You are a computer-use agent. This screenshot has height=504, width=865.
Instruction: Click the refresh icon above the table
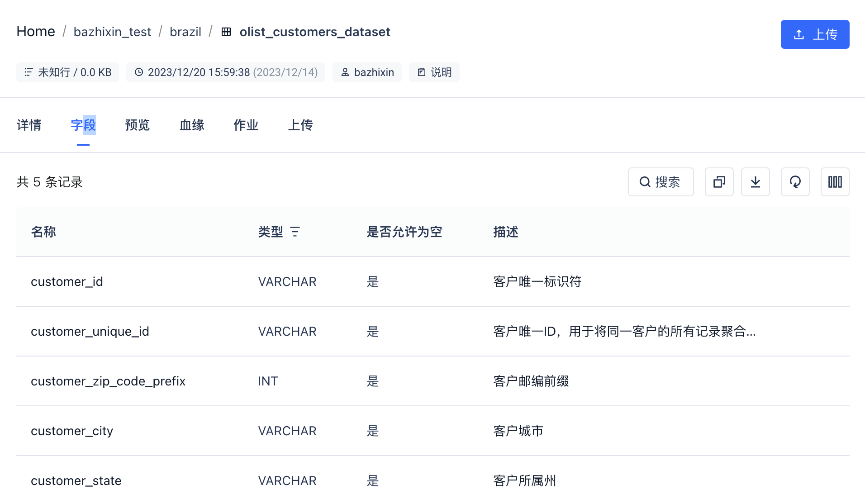(795, 182)
